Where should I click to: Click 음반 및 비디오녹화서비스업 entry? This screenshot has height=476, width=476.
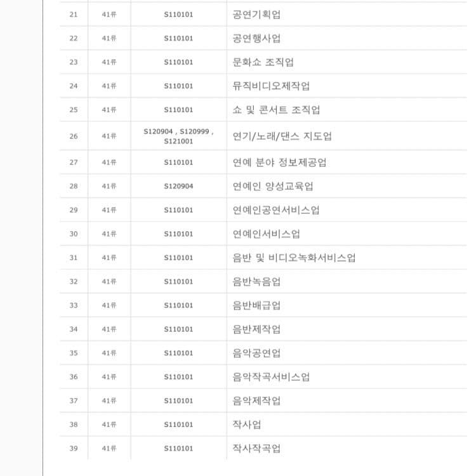[x=294, y=258]
